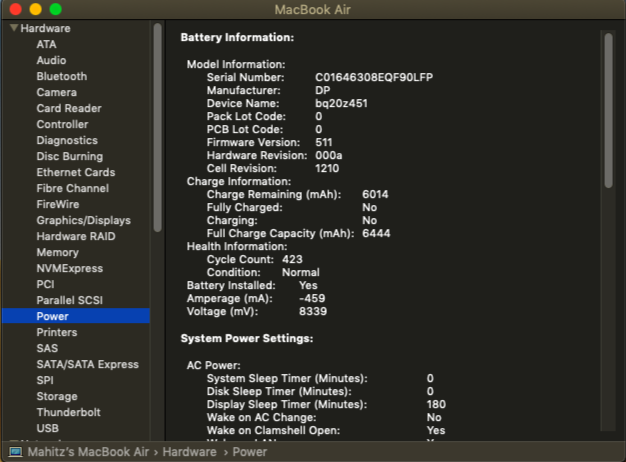Open the Bluetooth hardware section
The width and height of the screenshot is (626, 462).
tap(61, 76)
